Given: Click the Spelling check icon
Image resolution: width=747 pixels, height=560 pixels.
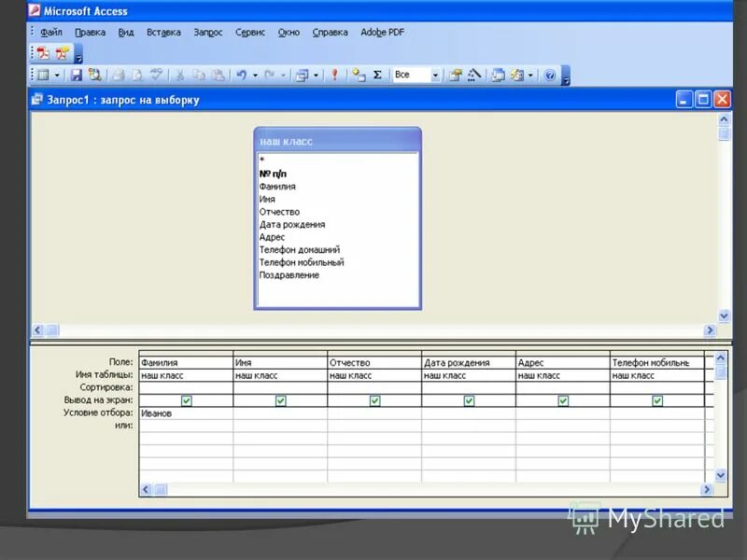Looking at the screenshot, I should click(156, 75).
